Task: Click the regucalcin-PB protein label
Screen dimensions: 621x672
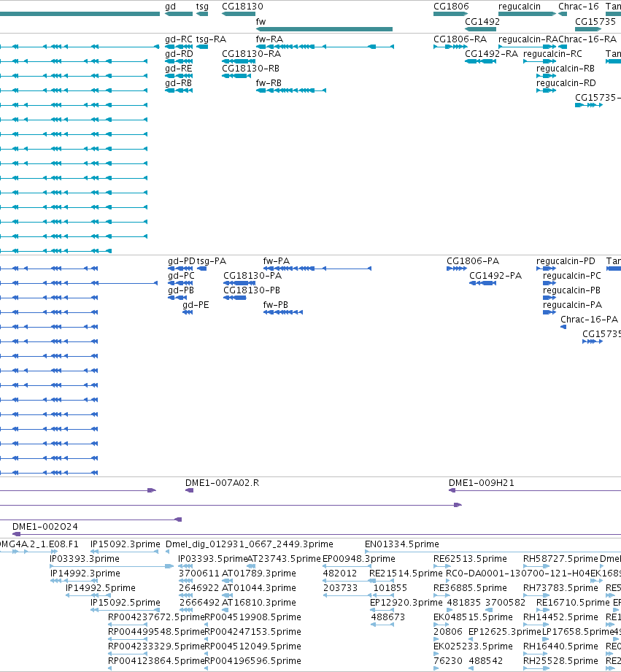Action: 571,290
